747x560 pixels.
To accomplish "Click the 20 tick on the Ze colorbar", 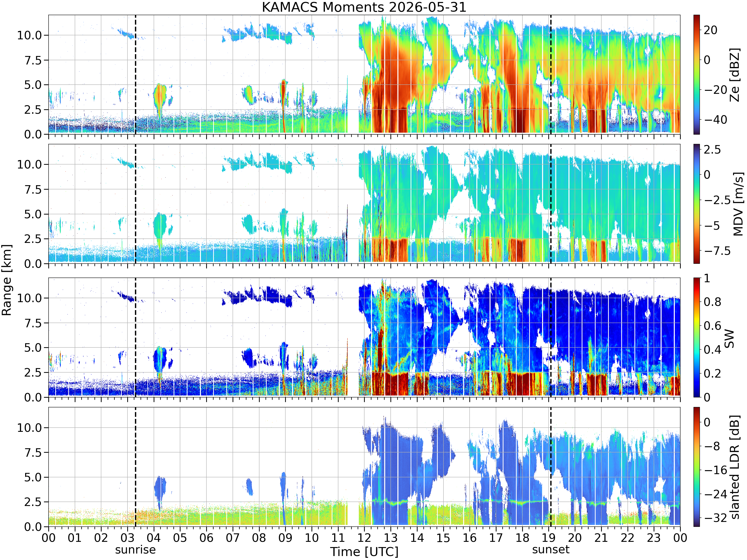I will [x=711, y=30].
